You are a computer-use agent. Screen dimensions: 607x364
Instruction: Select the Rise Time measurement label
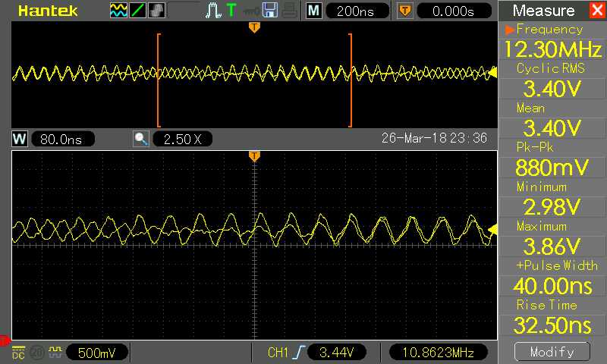tap(546, 305)
